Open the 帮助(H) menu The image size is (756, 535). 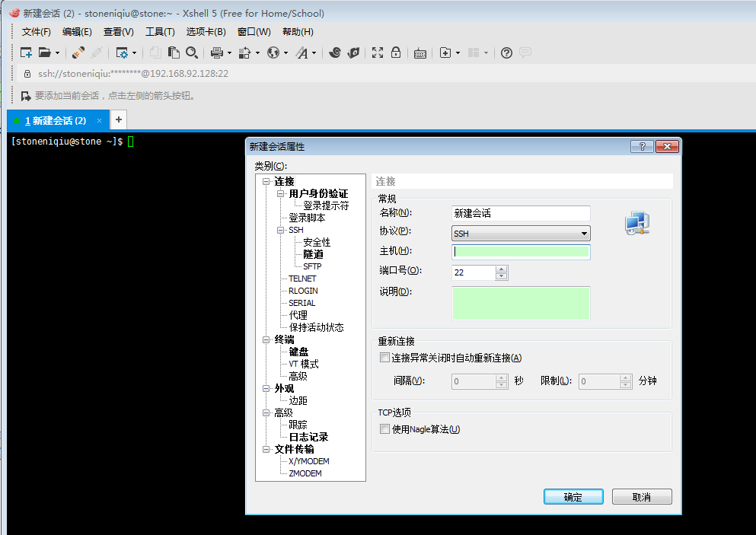(x=298, y=32)
